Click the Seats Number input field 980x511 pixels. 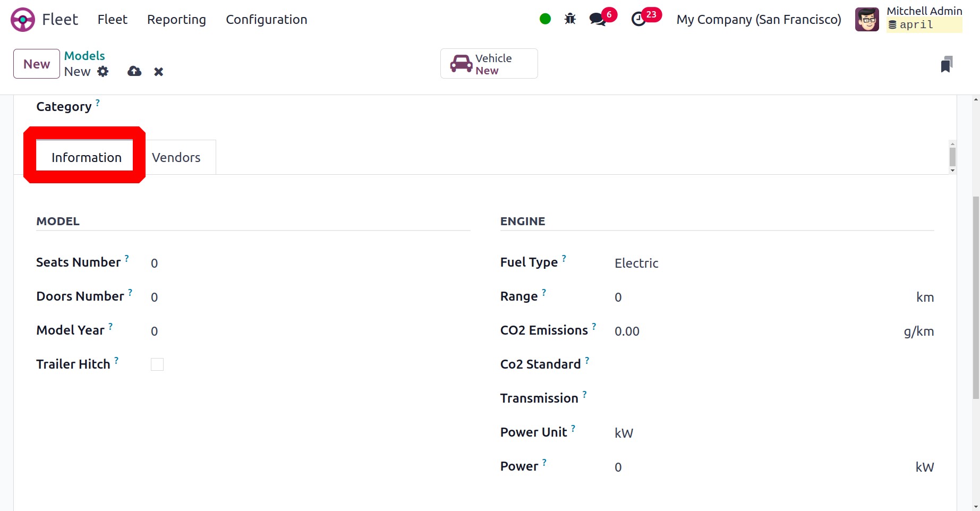click(308, 263)
